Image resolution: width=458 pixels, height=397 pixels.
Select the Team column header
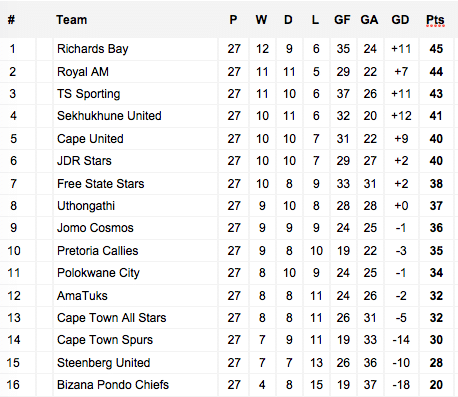71,20
